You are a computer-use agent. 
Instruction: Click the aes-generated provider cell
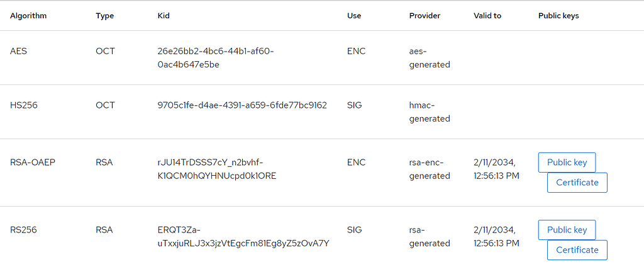click(430, 57)
